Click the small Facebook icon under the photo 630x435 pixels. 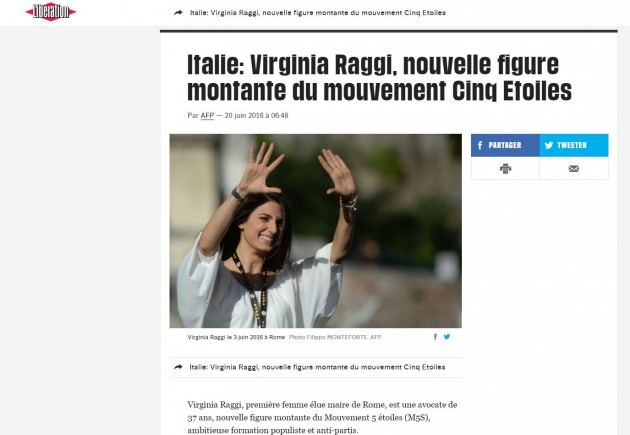435,337
